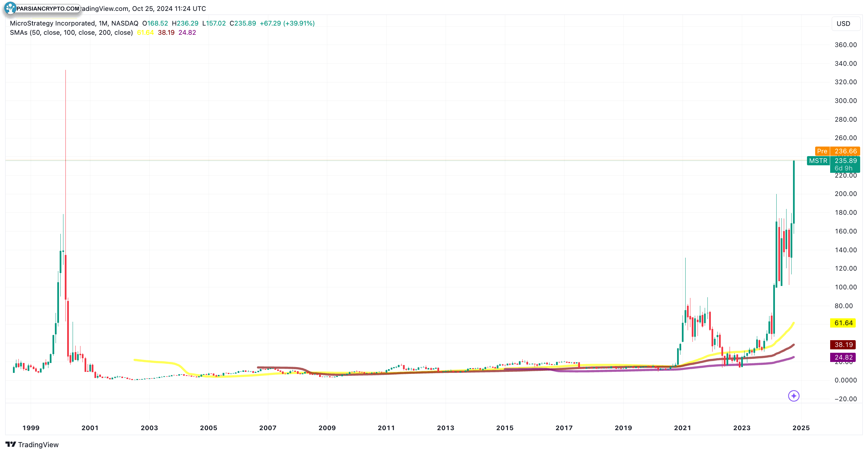Click the open value O168.52

point(155,23)
